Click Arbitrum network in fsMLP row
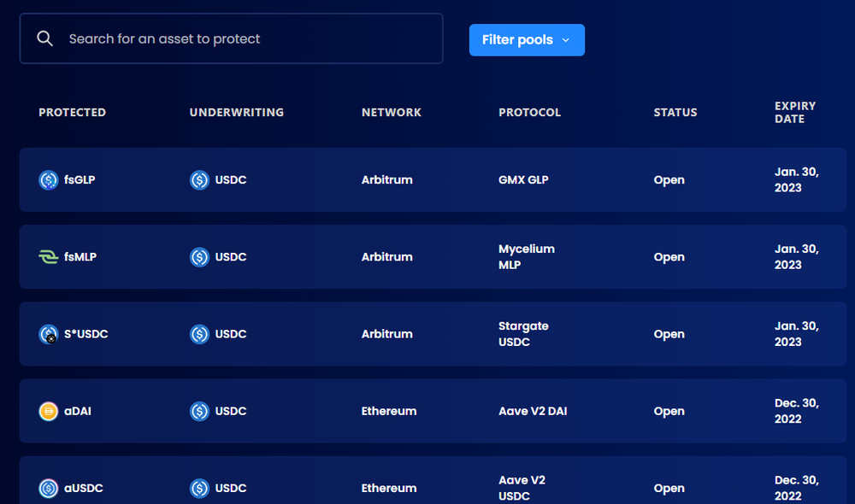855x504 pixels. tap(387, 256)
